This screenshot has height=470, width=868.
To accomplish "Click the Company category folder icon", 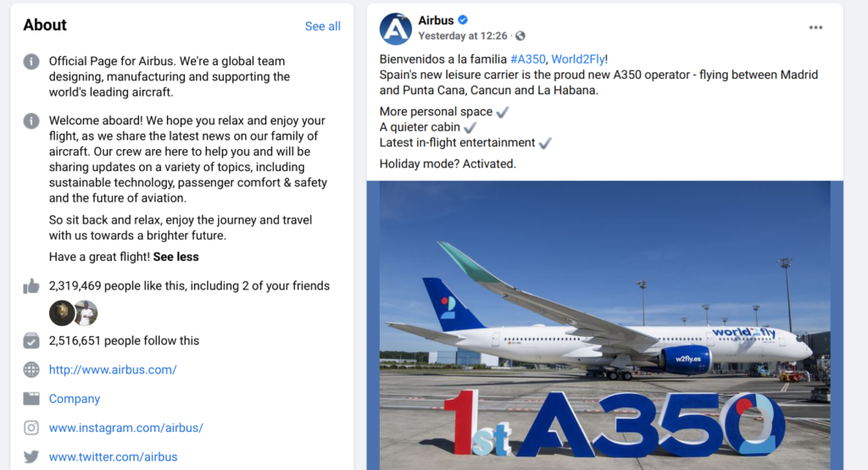I will click(31, 399).
